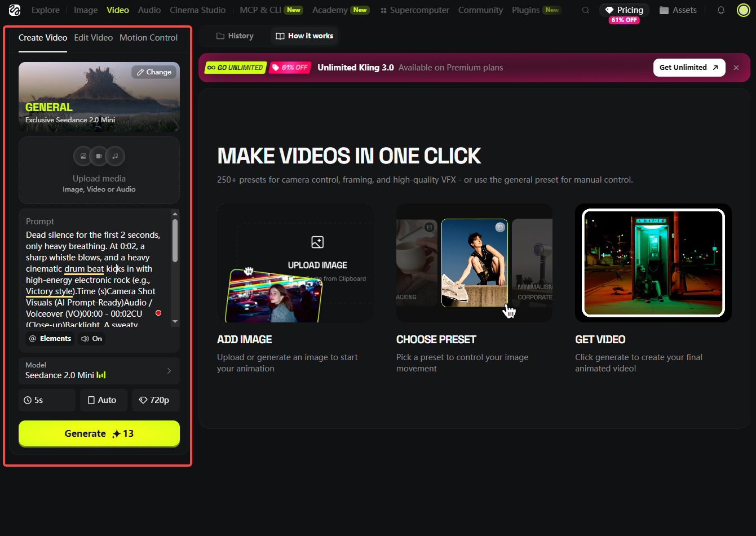Click the Higgsfield logo icon

tap(15, 10)
